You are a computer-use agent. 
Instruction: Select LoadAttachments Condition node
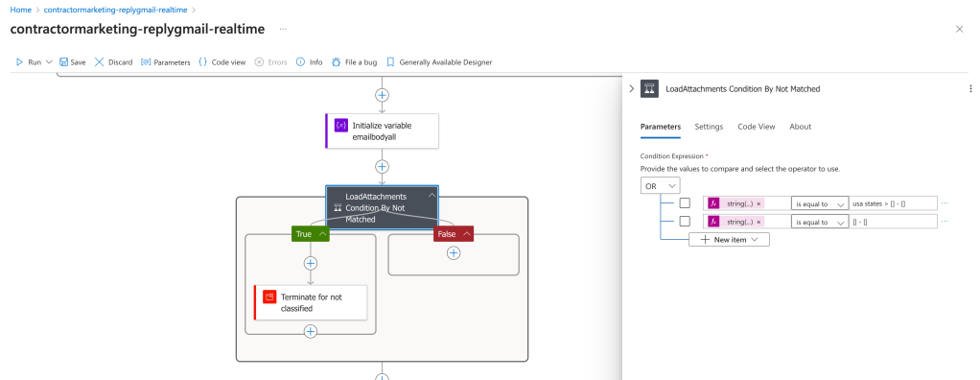pos(382,207)
